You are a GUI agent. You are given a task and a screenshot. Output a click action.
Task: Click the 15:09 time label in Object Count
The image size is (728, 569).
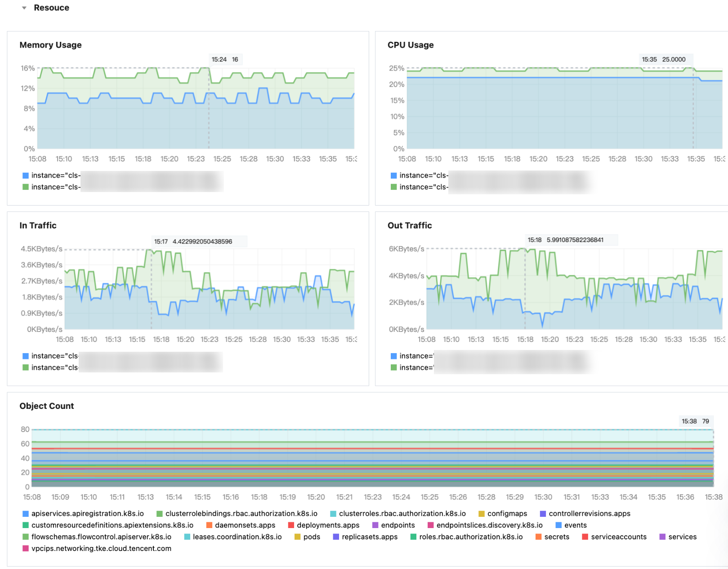point(60,497)
